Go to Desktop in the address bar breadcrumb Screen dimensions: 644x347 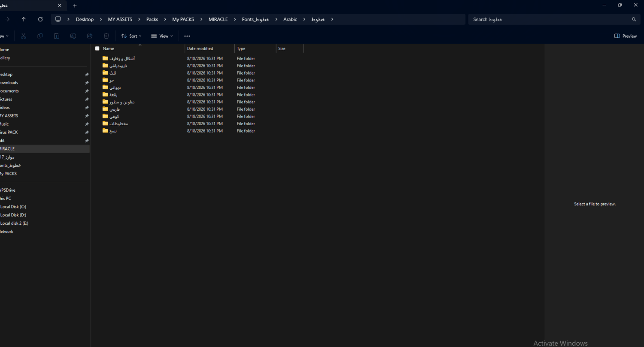(85, 19)
